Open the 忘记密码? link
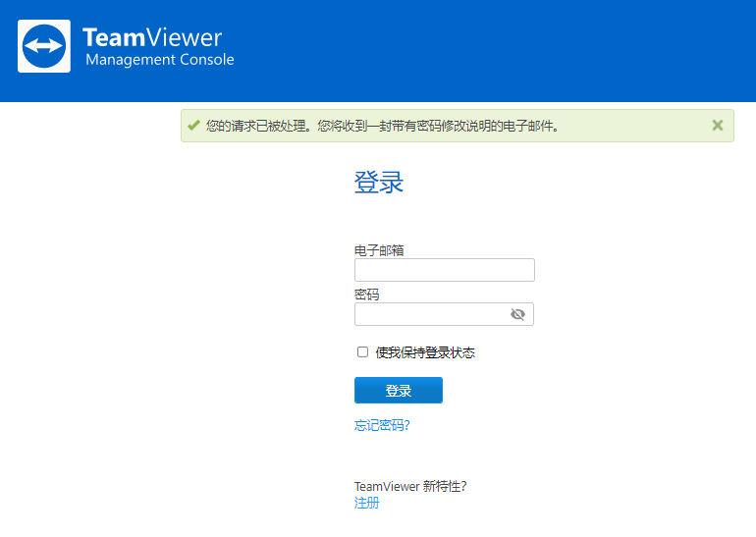This screenshot has width=756, height=537. pyautogui.click(x=382, y=425)
